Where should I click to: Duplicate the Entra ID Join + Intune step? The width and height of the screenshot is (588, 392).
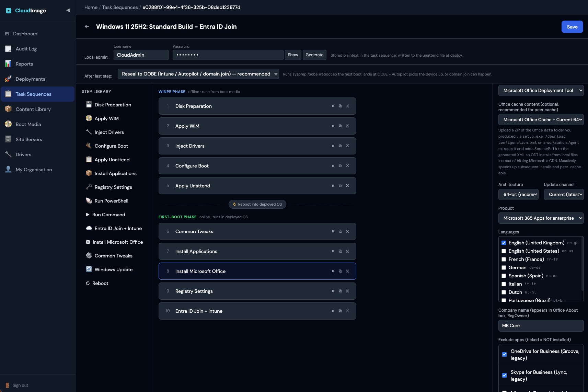tap(340, 311)
